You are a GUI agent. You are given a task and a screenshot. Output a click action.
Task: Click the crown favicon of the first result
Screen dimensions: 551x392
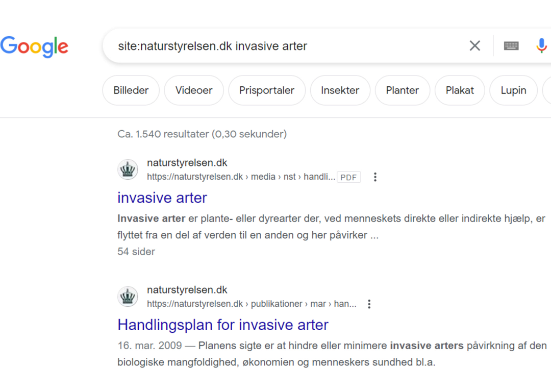tap(128, 169)
